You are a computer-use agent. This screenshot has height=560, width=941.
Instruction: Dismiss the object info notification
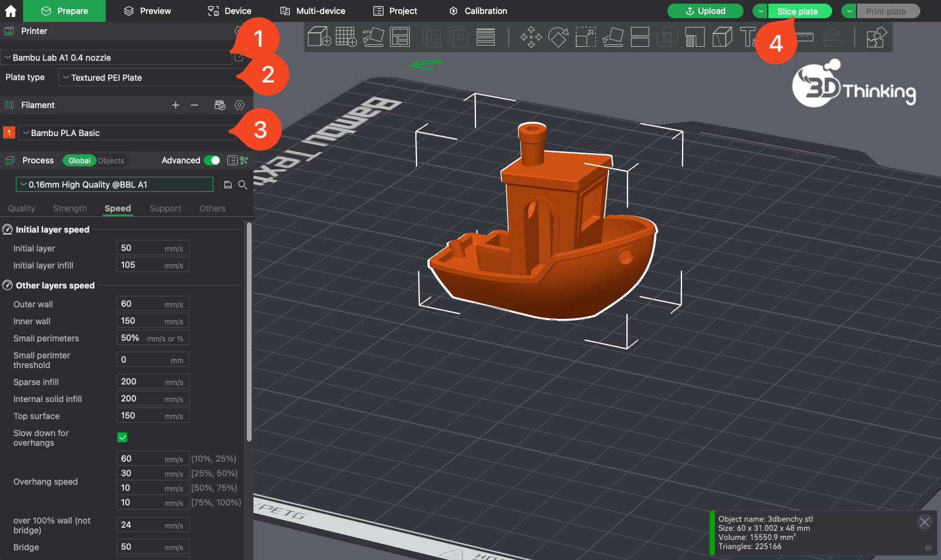925,522
